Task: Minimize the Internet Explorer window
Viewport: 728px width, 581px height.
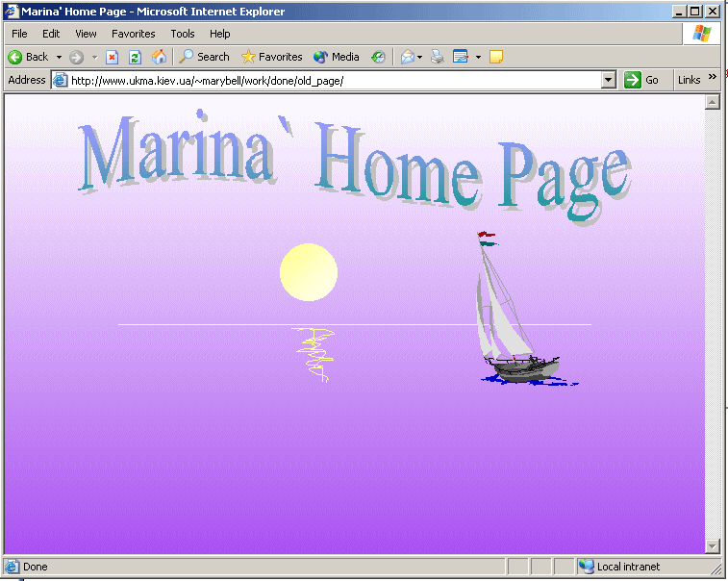Action: pyautogui.click(x=679, y=12)
